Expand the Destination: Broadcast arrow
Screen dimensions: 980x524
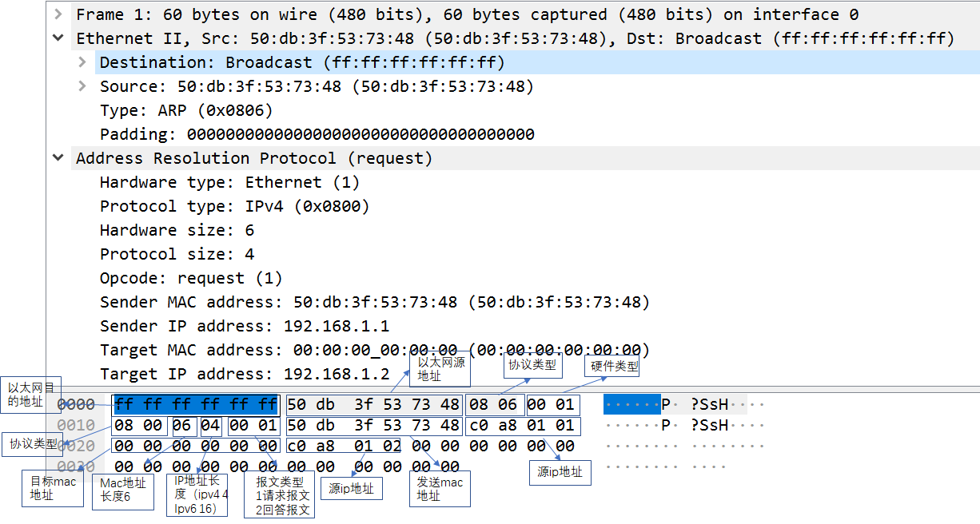click(x=82, y=62)
